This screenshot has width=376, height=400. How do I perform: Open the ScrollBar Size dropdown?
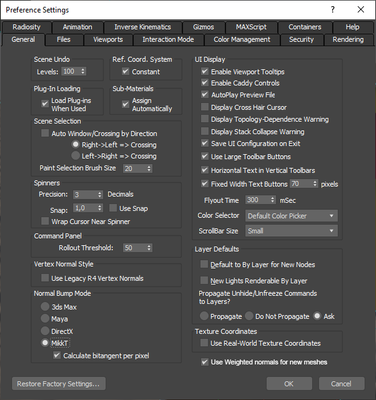291,231
